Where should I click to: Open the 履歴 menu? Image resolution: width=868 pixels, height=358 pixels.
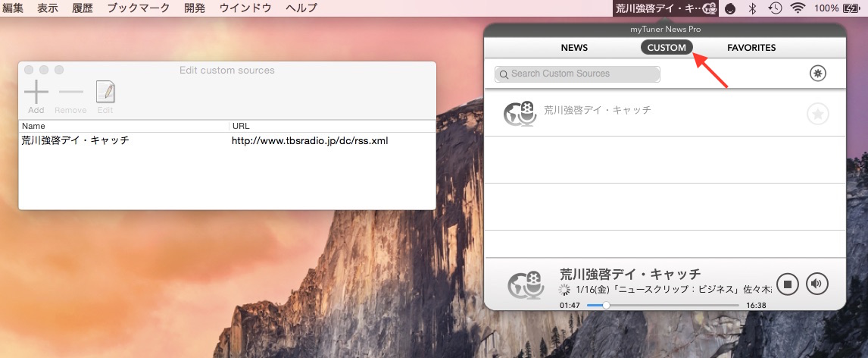(82, 8)
